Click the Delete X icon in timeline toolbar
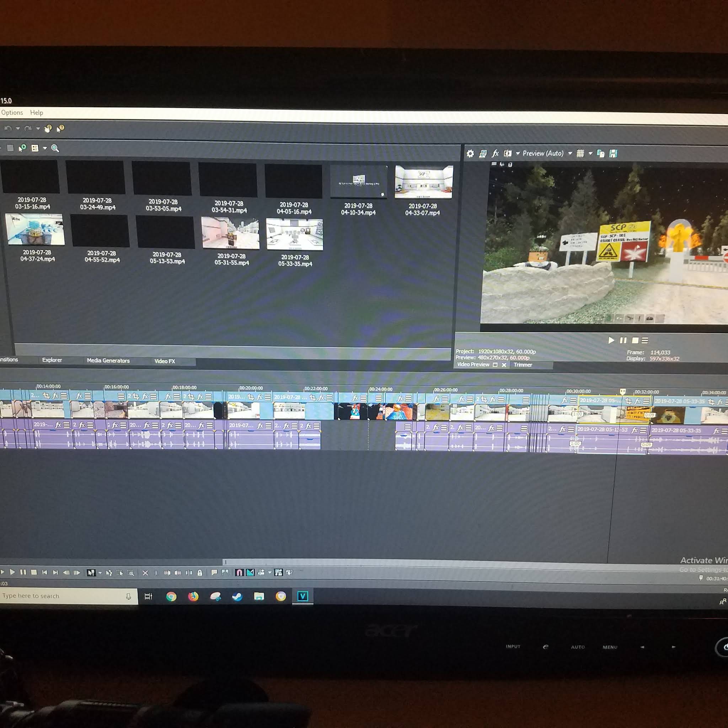This screenshot has width=728, height=728. point(145,573)
